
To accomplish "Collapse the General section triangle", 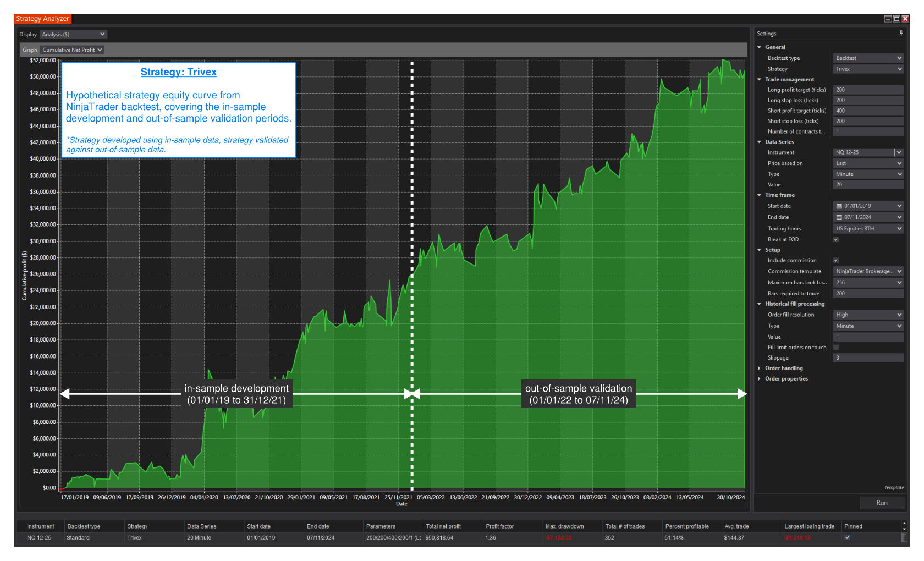I will [x=760, y=47].
